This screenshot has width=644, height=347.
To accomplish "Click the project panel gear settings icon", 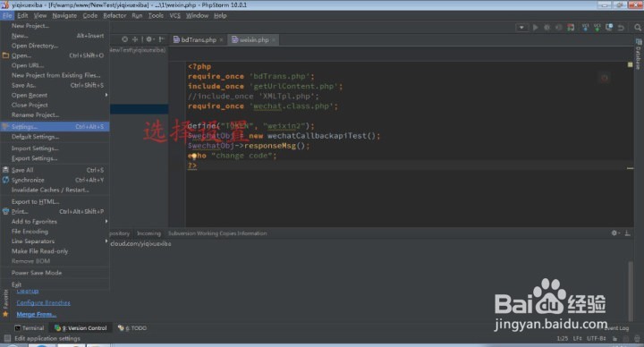I will pos(149,39).
